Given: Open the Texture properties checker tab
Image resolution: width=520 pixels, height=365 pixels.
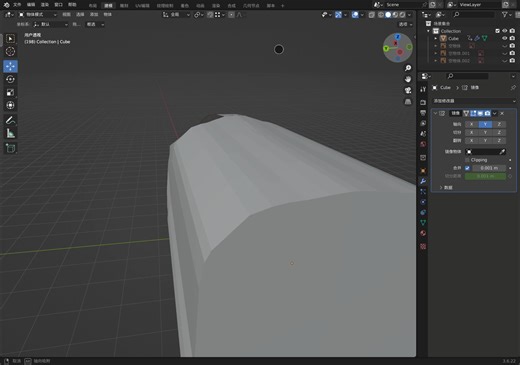Looking at the screenshot, I should point(423,246).
